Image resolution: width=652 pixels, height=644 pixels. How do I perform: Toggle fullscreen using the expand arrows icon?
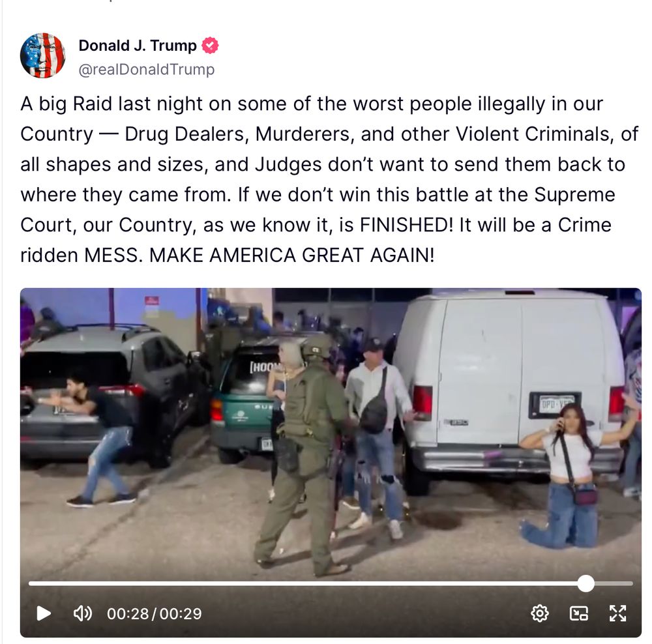pyautogui.click(x=617, y=613)
